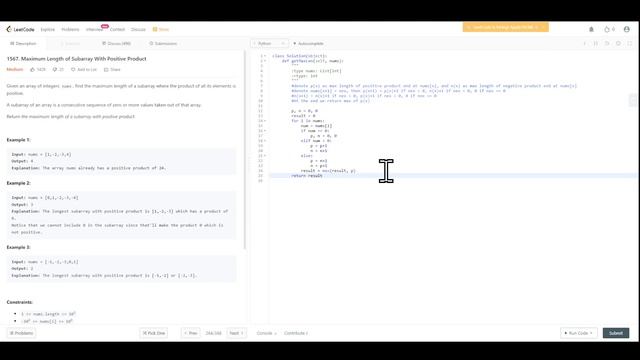
Task: Collapse code fold at line 1
Action: tap(265, 56)
